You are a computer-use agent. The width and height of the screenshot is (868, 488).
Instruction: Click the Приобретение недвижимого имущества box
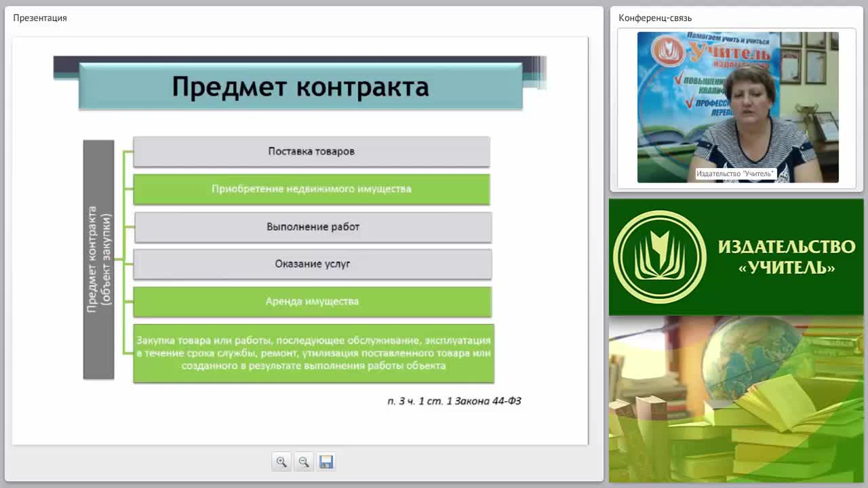[x=311, y=189]
